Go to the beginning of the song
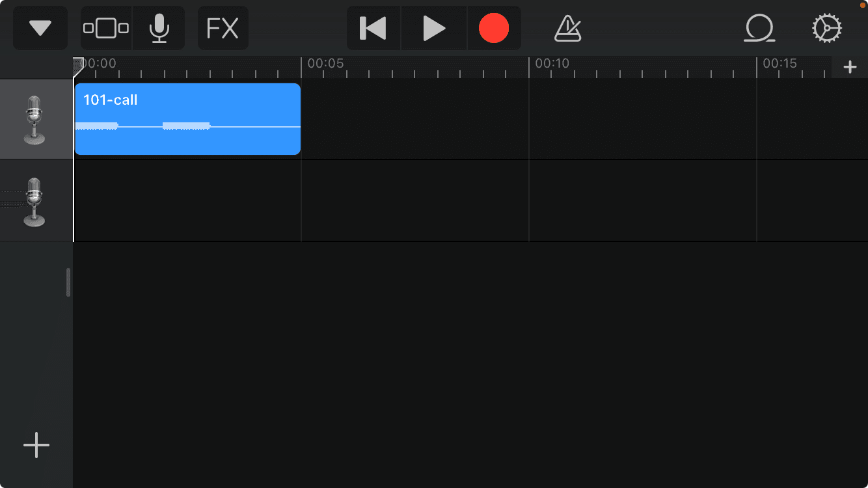The height and width of the screenshot is (488, 868). (x=373, y=29)
